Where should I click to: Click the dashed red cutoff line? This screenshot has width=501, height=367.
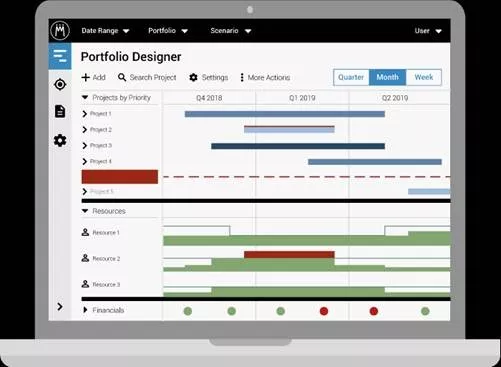(x=307, y=177)
